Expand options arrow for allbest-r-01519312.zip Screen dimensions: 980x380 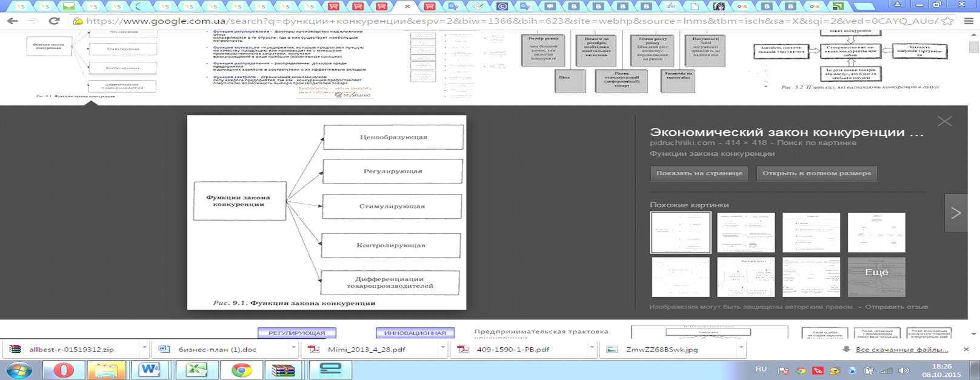click(x=144, y=349)
